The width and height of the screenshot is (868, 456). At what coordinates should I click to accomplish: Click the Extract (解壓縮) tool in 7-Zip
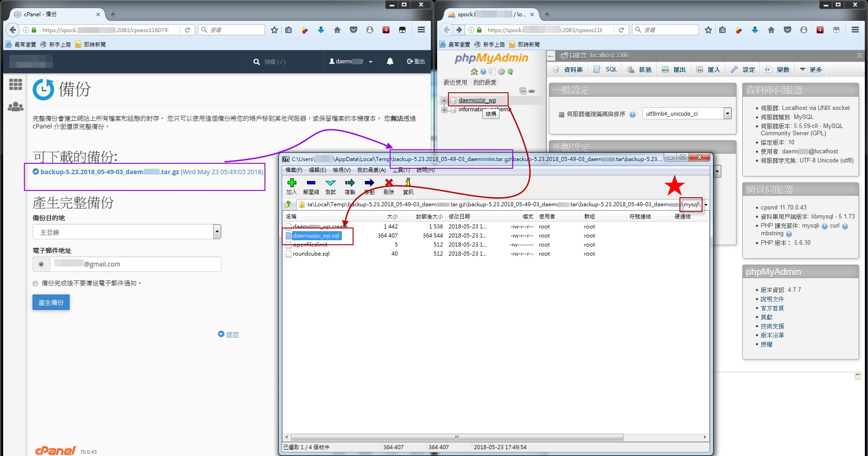(311, 186)
